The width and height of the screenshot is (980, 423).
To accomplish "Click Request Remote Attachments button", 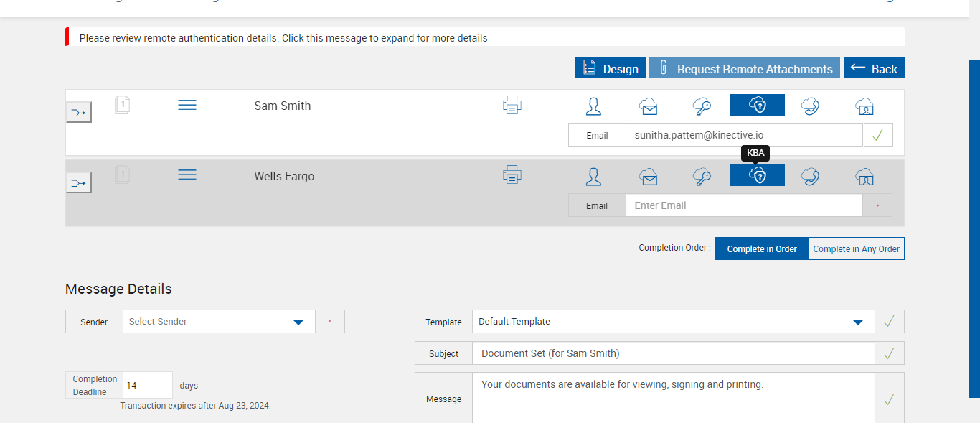I will pos(745,68).
